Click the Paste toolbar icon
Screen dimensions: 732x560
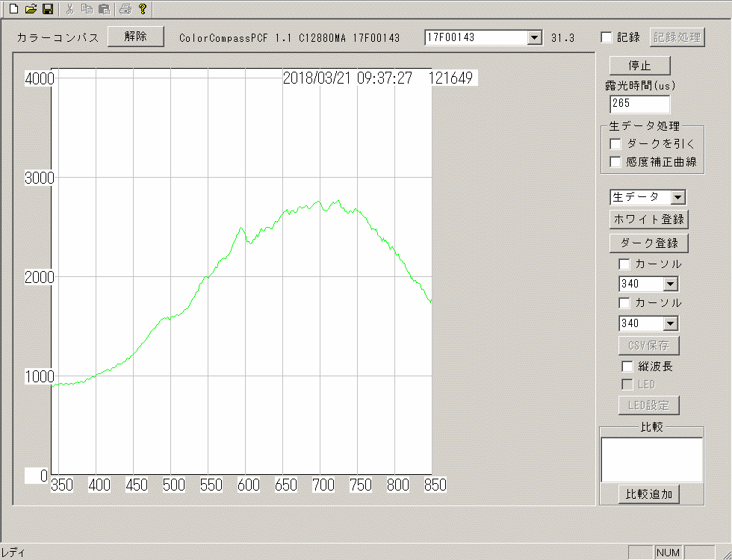(x=105, y=9)
